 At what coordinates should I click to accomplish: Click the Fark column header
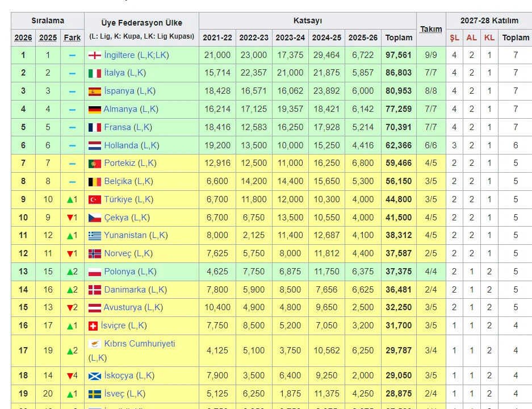72,37
